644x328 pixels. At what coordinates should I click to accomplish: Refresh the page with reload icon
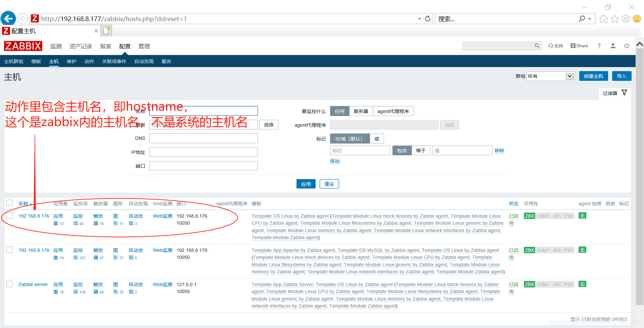point(428,19)
